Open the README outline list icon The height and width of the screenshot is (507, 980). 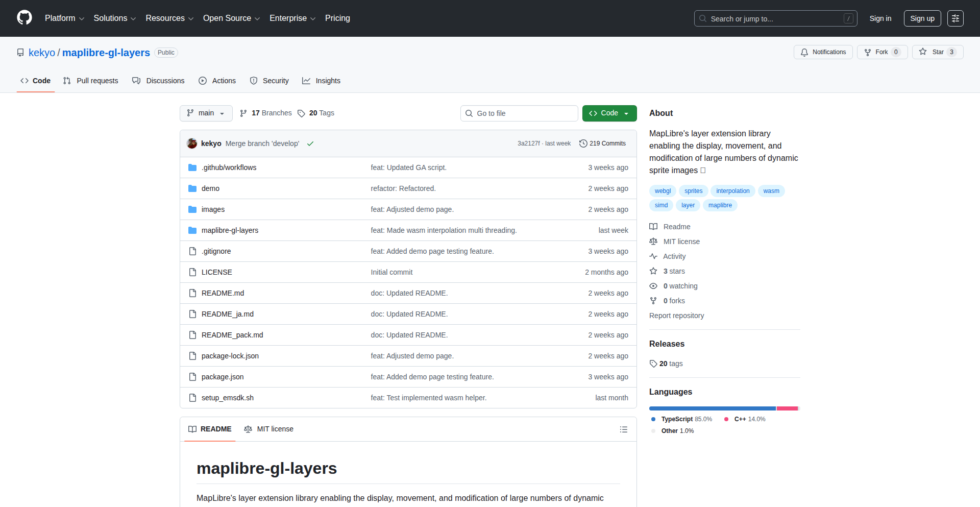point(623,429)
